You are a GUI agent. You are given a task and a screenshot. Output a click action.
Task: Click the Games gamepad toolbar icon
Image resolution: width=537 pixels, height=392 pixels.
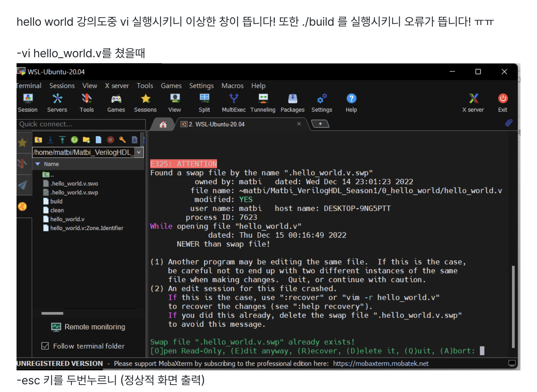pos(116,103)
